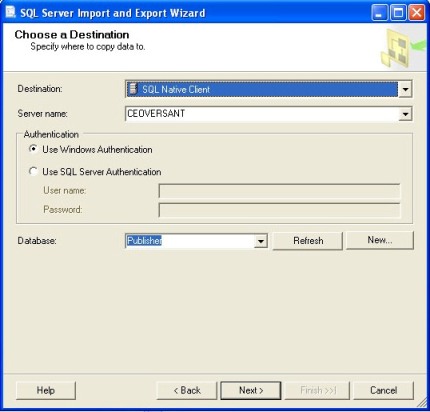Open the Database dropdown arrow
The width and height of the screenshot is (430, 412).
pos(260,241)
